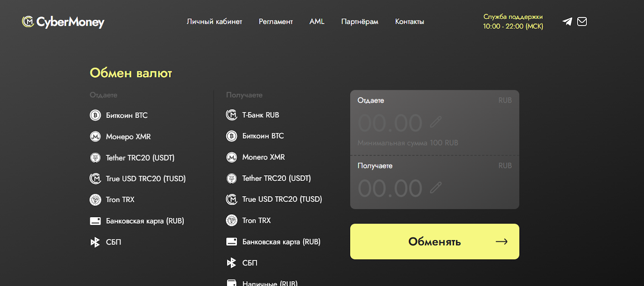This screenshot has height=286, width=644.
Task: Click СБП icon in Получаете column
Action: 231,263
